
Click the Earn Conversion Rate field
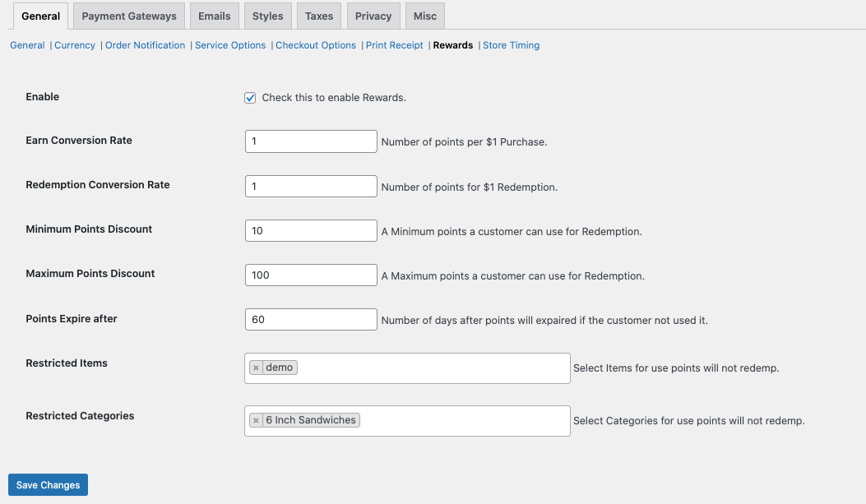point(311,141)
